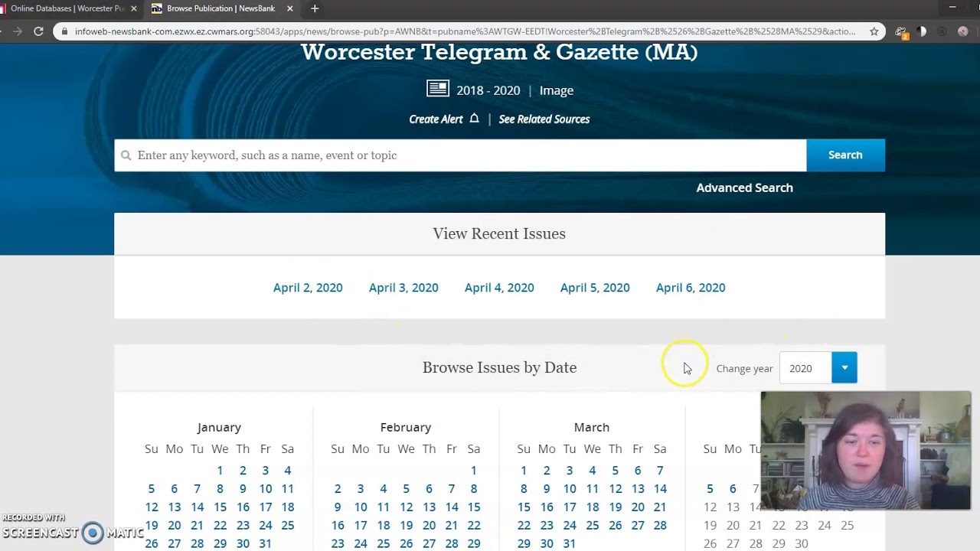This screenshot has width=980, height=551.
Task: Click the bell icon next to Create Alert
Action: coord(474,119)
